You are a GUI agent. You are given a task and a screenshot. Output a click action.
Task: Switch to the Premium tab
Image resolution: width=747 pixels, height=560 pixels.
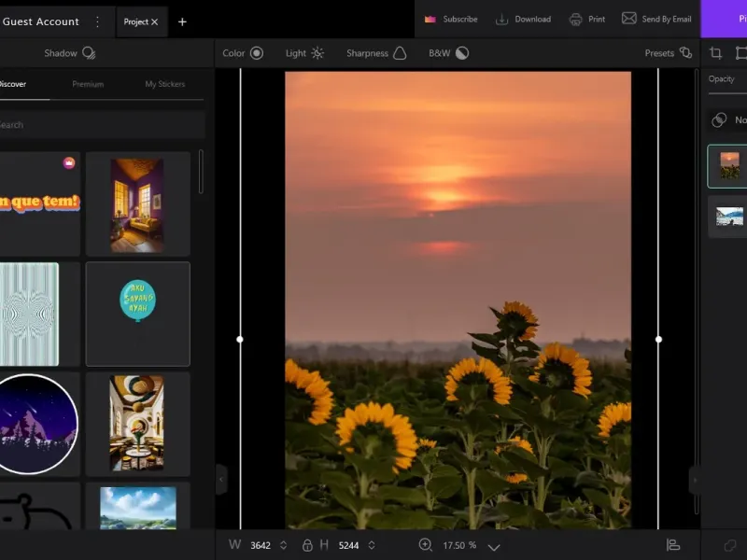tap(88, 84)
